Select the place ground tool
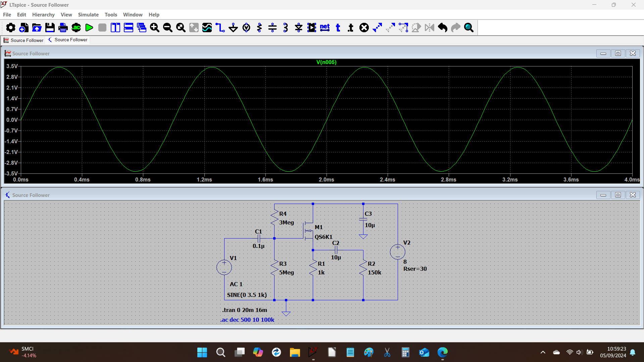 (x=233, y=28)
